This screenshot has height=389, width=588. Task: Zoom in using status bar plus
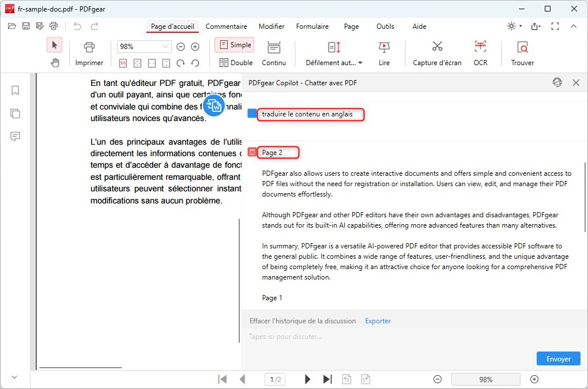[x=534, y=379]
